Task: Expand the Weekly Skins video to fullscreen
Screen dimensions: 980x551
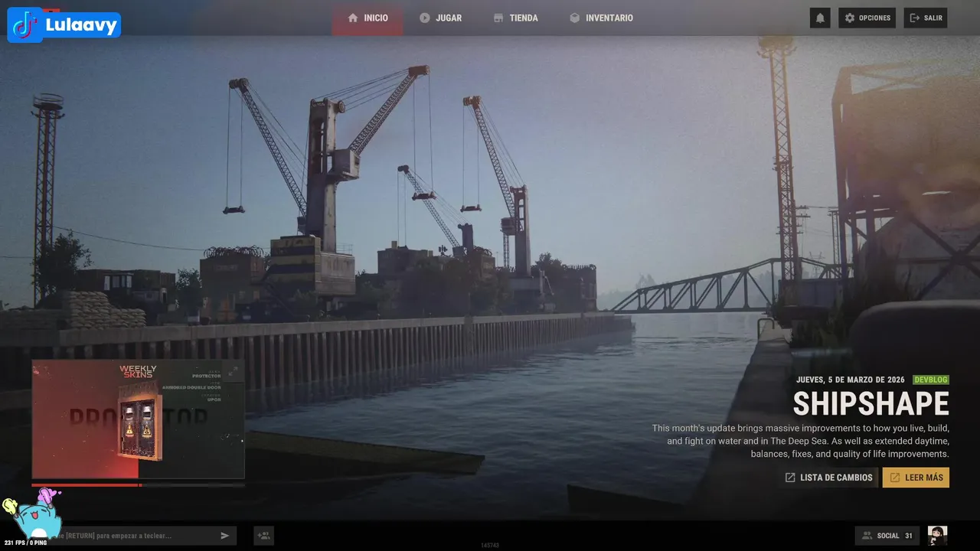Action: (234, 371)
